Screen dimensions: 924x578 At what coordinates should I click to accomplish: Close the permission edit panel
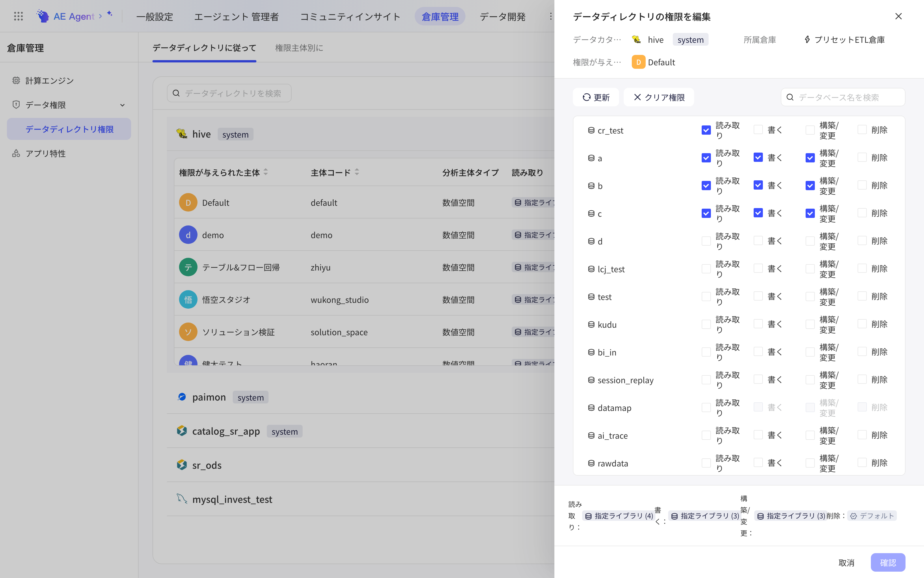point(898,16)
